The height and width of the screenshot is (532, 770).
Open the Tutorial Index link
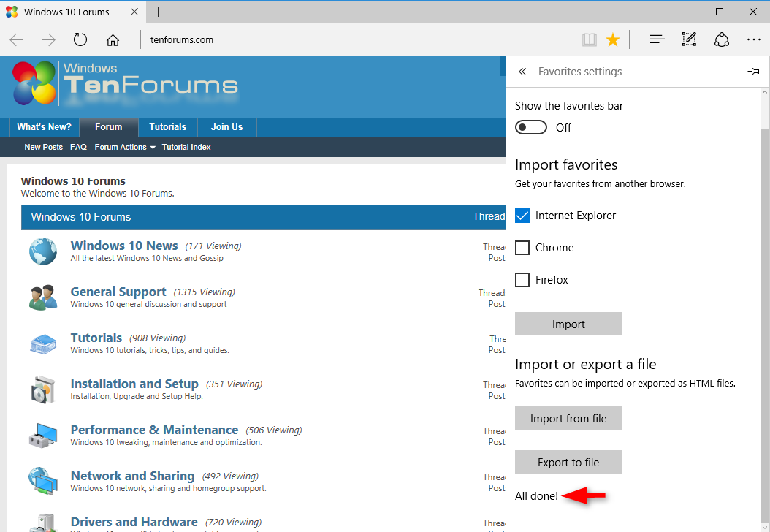186,147
